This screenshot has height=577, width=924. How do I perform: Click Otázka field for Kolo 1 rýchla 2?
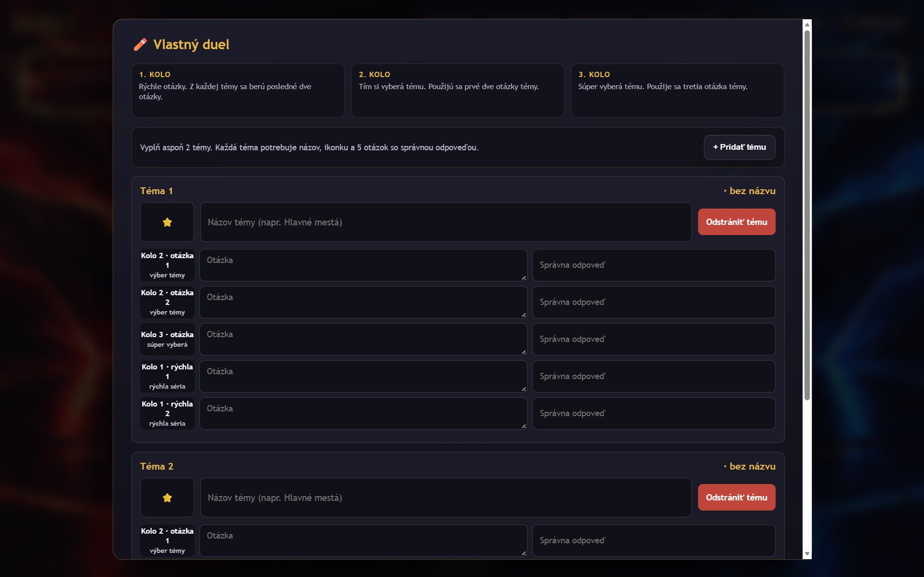point(363,413)
